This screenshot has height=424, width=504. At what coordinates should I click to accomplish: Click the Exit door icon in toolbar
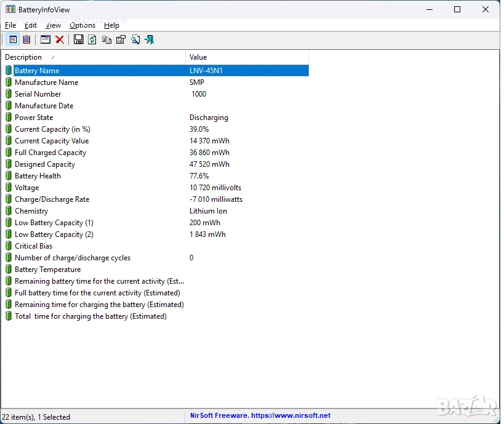[150, 40]
